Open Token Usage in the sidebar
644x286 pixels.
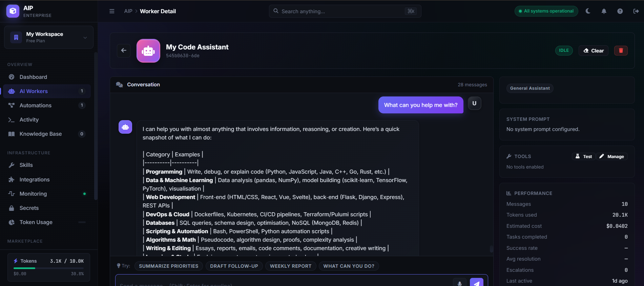coord(47,222)
